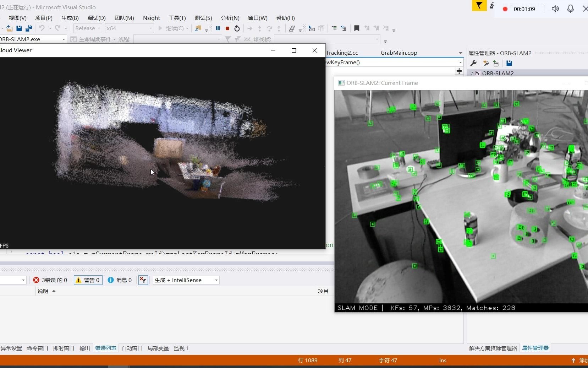Toggle bookmark using the bookmark icon
The image size is (588, 368).
coord(357,28)
